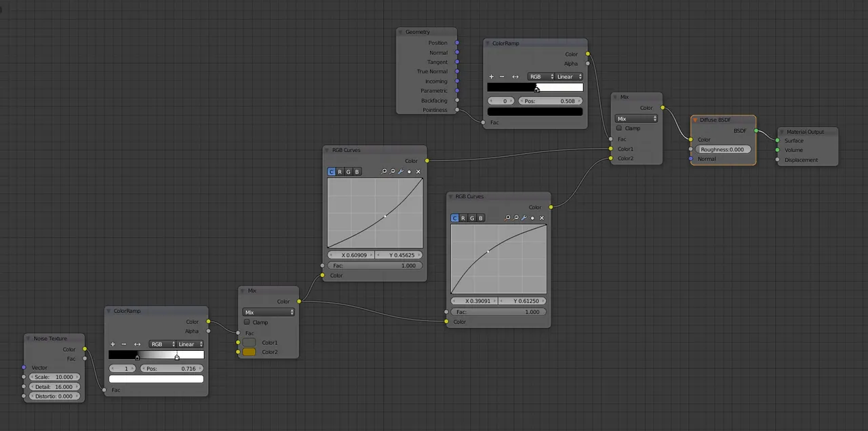Delete curve point with X in right RGB Curves

point(541,218)
